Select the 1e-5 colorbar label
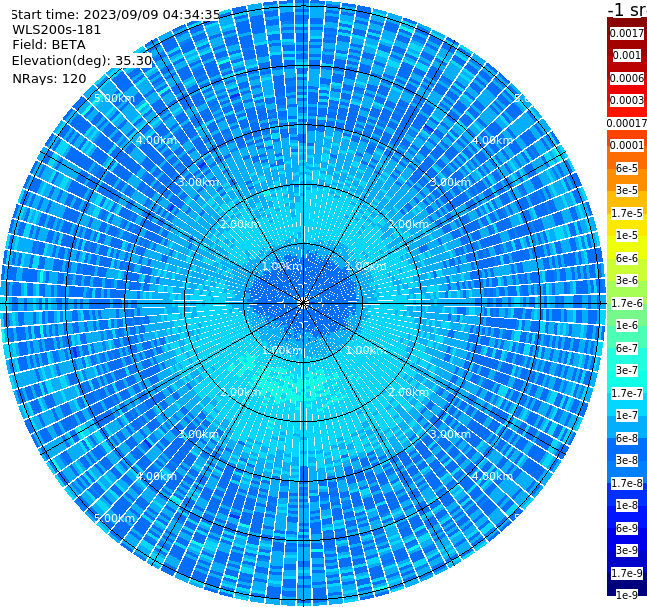Image resolution: width=647 pixels, height=607 pixels. (x=627, y=235)
